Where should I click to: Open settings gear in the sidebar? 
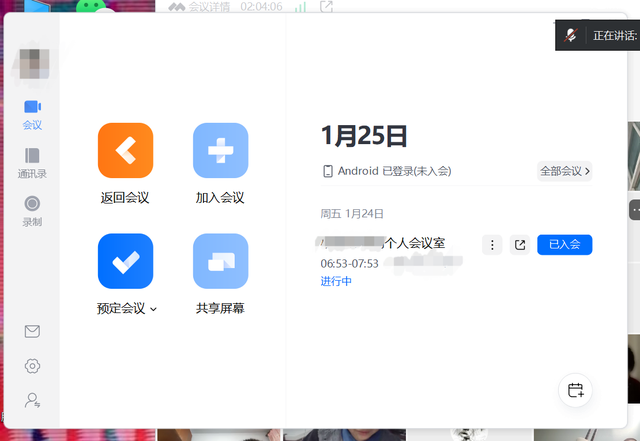(32, 366)
